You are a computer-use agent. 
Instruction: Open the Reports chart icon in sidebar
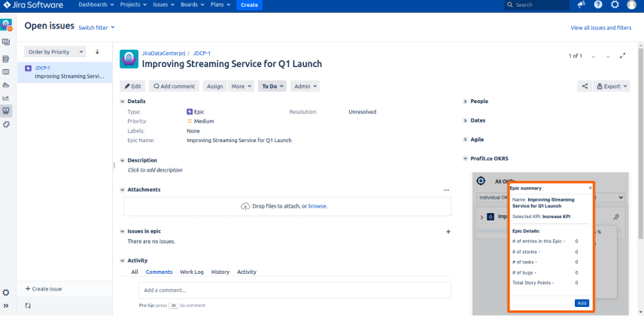point(6,99)
